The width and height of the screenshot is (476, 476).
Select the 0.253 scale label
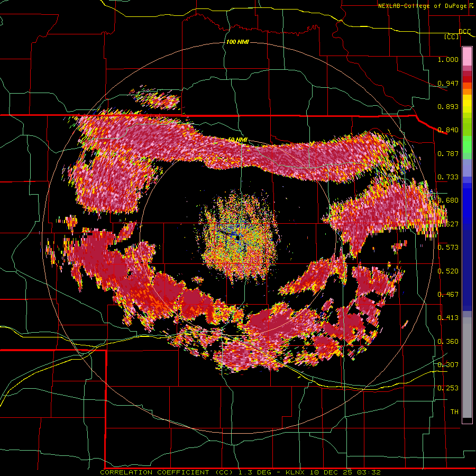click(448, 388)
